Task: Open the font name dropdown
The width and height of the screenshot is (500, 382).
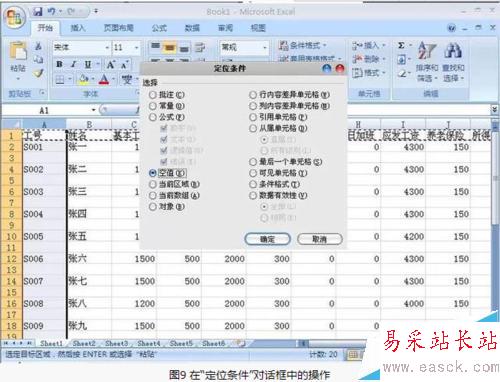Action: [x=107, y=48]
